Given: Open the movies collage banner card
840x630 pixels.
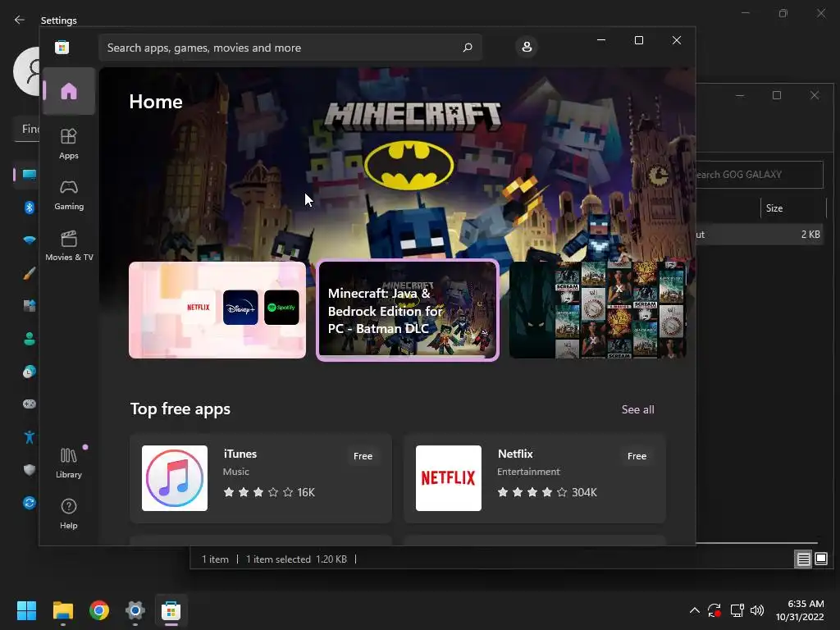Looking at the screenshot, I should point(597,309).
